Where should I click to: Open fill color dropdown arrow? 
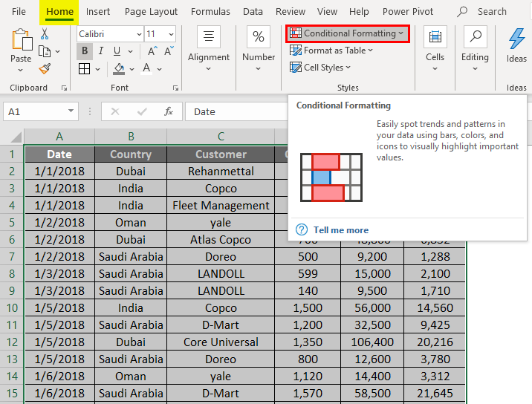[x=132, y=69]
